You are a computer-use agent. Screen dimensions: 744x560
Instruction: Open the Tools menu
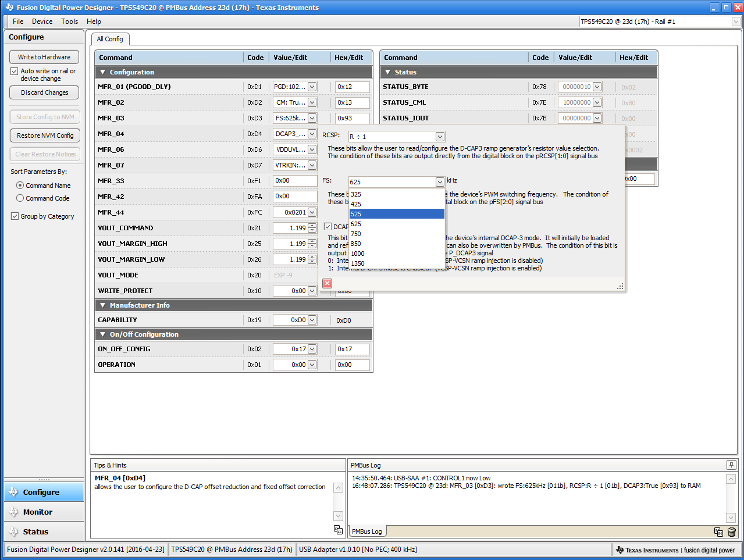tap(69, 22)
